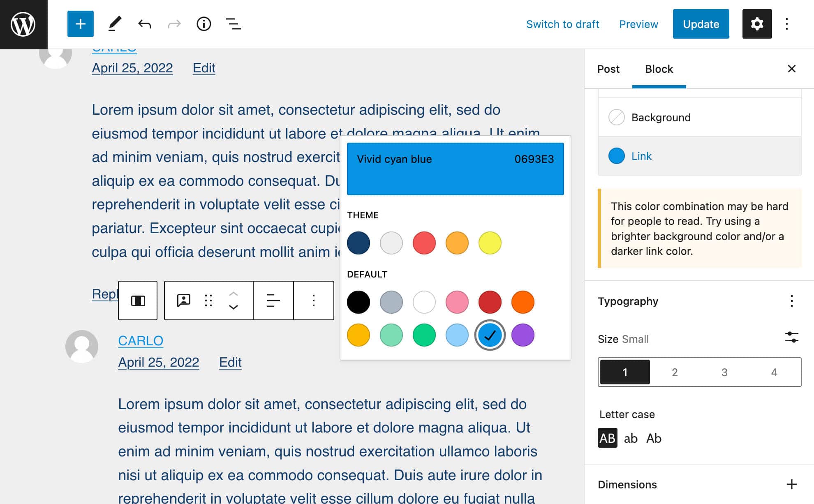
Task: Set letter case to lowercase ab
Action: point(631,438)
